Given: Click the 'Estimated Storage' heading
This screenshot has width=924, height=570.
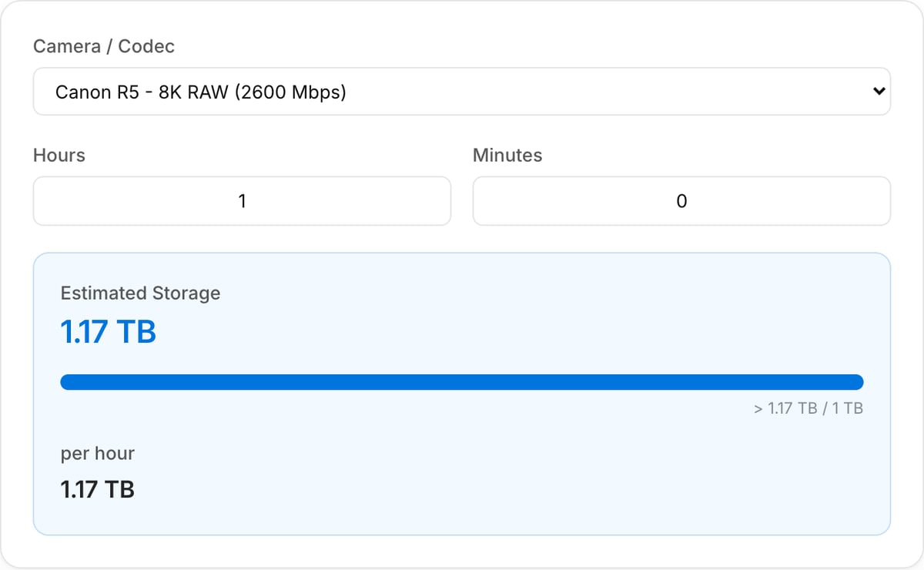Looking at the screenshot, I should click(x=140, y=293).
